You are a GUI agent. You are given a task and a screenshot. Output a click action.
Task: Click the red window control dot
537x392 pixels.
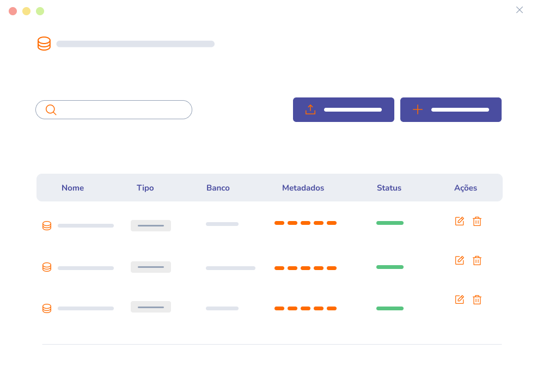coord(13,11)
